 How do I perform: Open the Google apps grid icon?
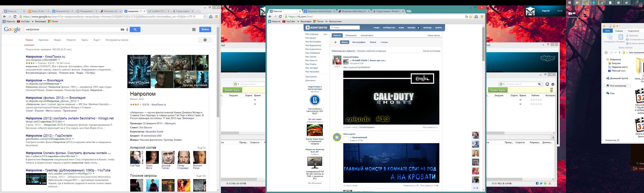[x=194, y=29]
